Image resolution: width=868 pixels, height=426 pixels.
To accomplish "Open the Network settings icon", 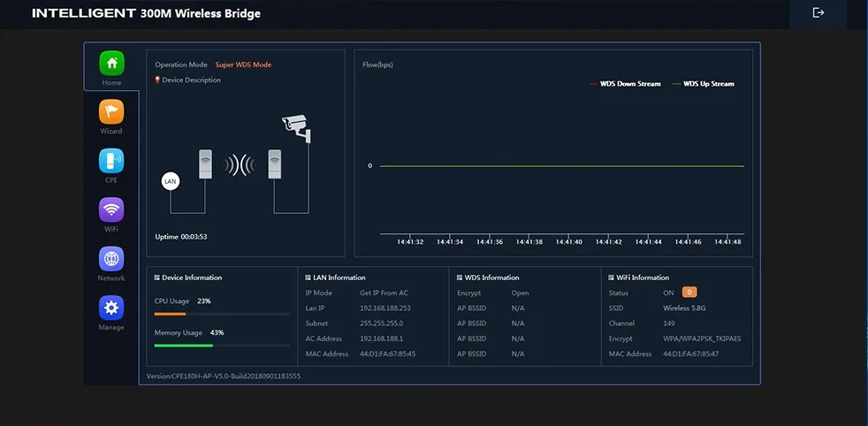I will [x=111, y=259].
